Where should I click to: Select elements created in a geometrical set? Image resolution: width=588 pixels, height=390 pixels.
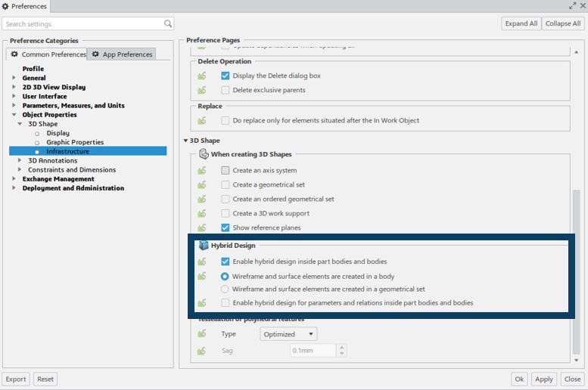(x=225, y=289)
